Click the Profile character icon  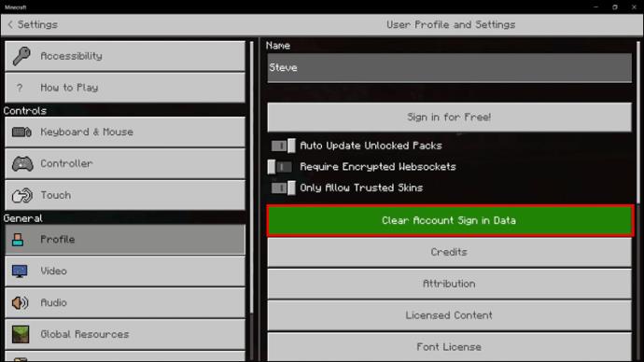(18, 239)
